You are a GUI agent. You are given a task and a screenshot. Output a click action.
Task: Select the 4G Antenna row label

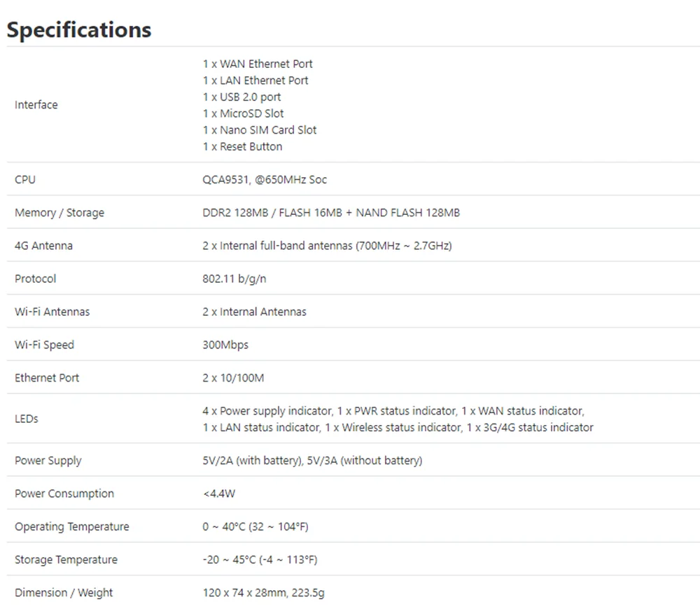[x=43, y=246]
